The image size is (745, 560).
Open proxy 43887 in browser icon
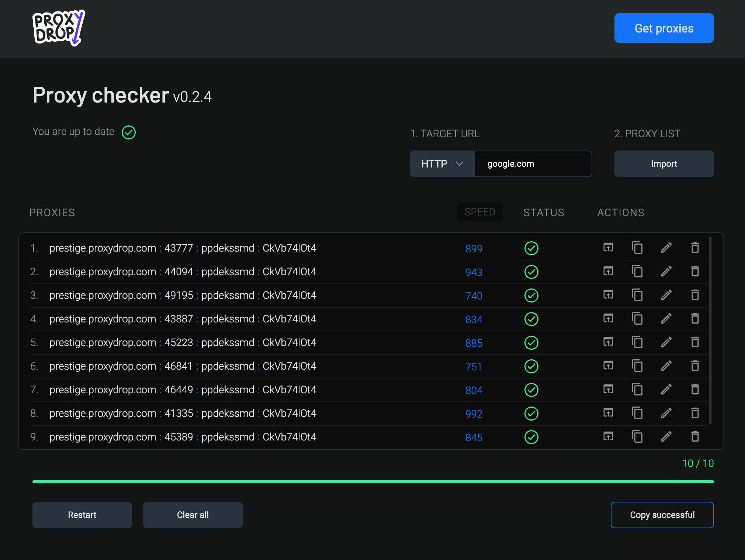[x=608, y=318]
